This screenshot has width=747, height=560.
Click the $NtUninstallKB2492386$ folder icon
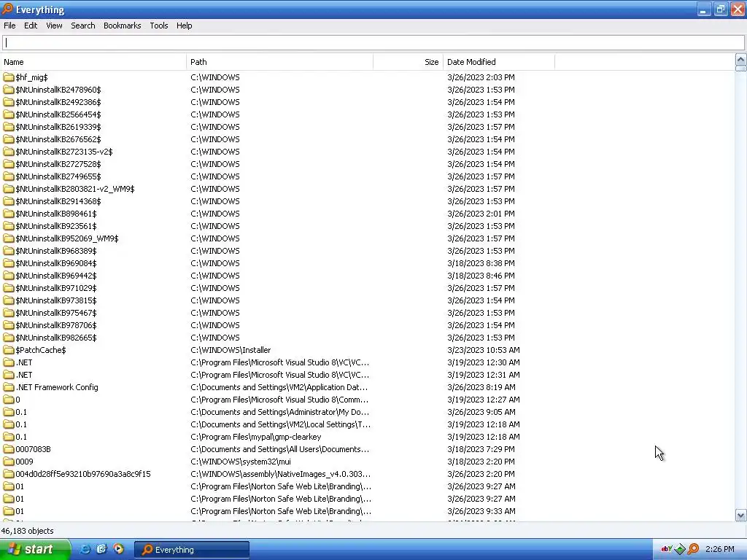click(9, 102)
